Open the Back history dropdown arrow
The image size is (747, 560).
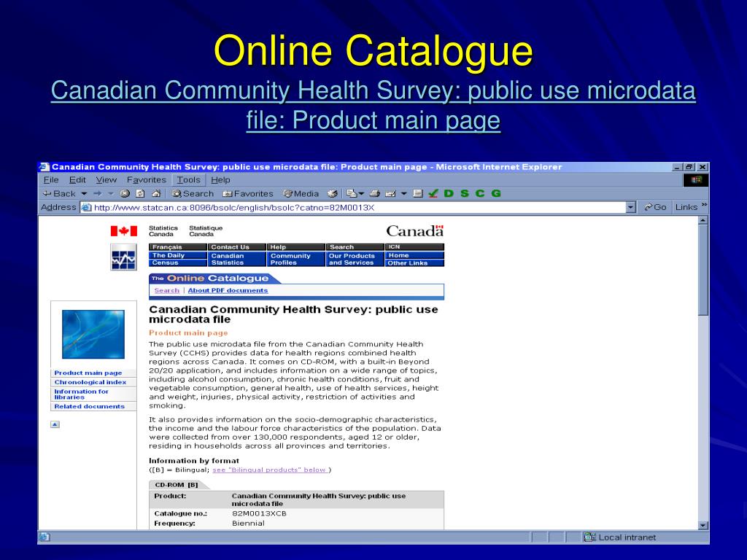click(84, 194)
